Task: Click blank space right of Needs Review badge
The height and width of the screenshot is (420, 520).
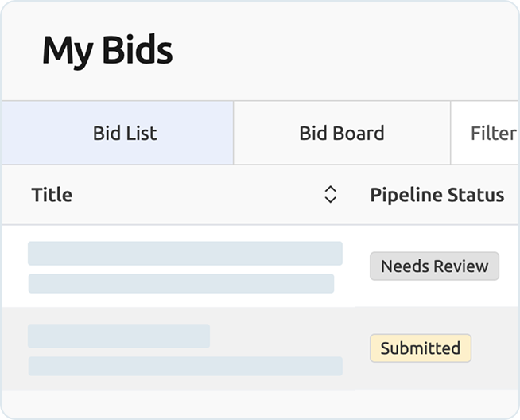Action: (x=509, y=266)
